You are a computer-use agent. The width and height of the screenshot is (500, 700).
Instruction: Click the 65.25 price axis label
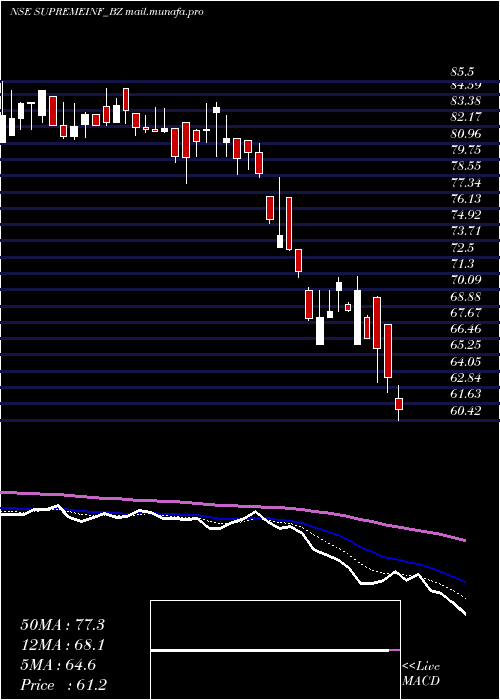pyautogui.click(x=466, y=345)
